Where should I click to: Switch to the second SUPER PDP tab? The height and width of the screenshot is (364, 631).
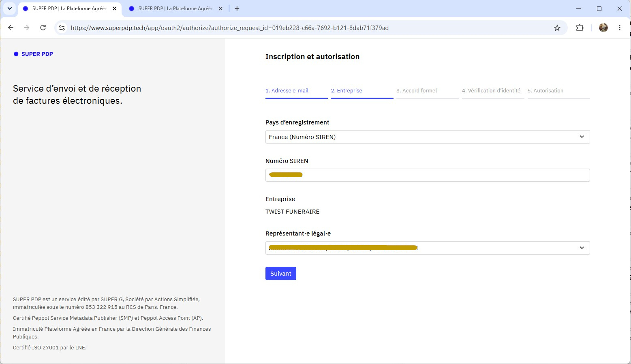175,9
